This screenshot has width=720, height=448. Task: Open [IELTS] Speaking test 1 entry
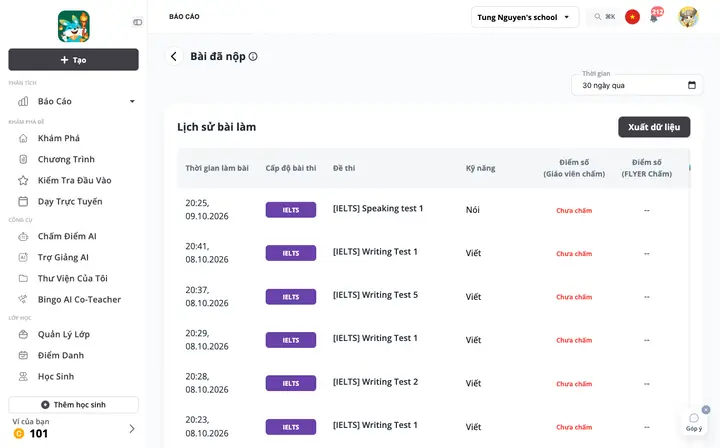[x=378, y=208]
